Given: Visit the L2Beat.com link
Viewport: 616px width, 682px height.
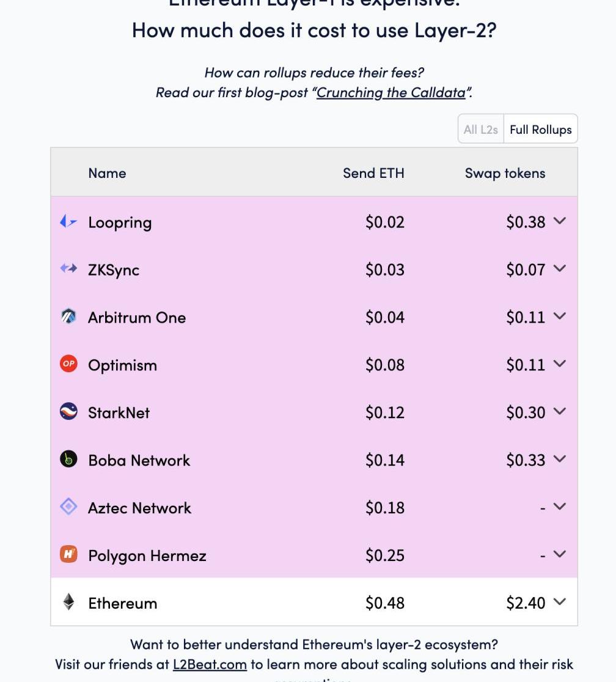Looking at the screenshot, I should (x=210, y=664).
